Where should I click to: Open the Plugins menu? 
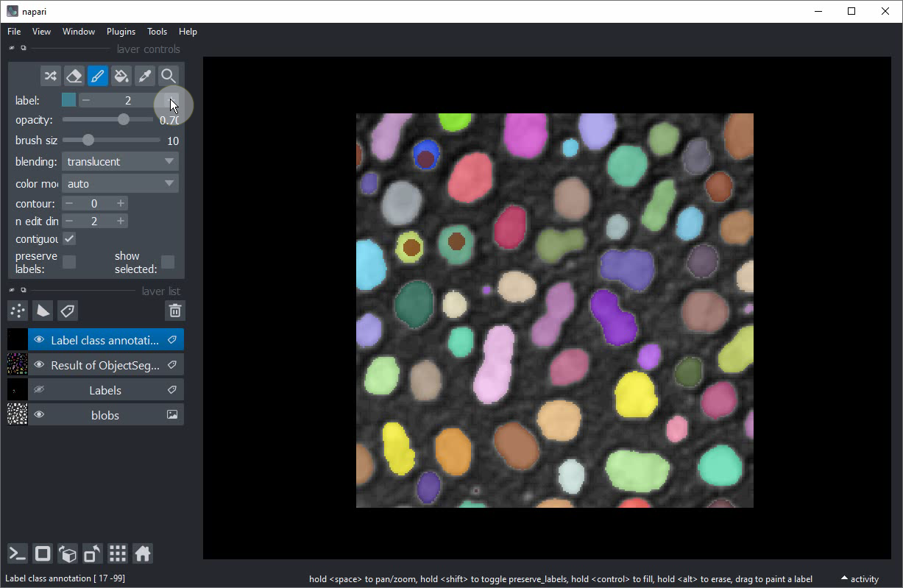tap(121, 32)
